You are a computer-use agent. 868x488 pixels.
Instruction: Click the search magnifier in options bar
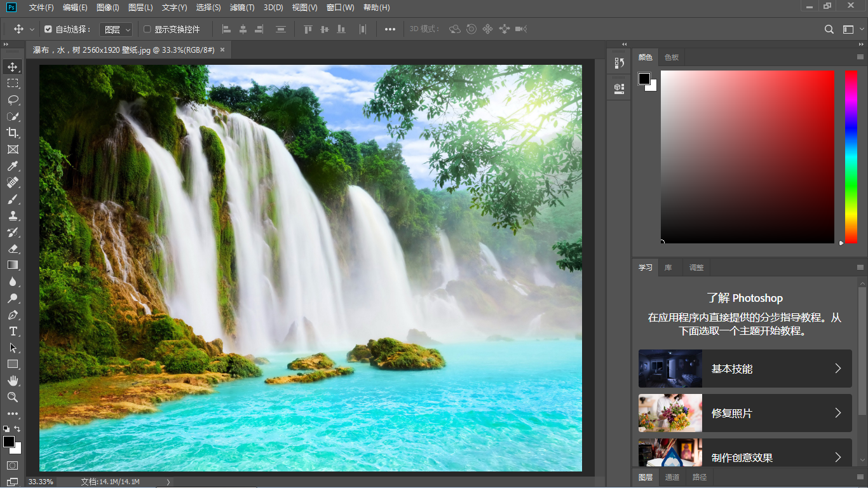pos(829,29)
